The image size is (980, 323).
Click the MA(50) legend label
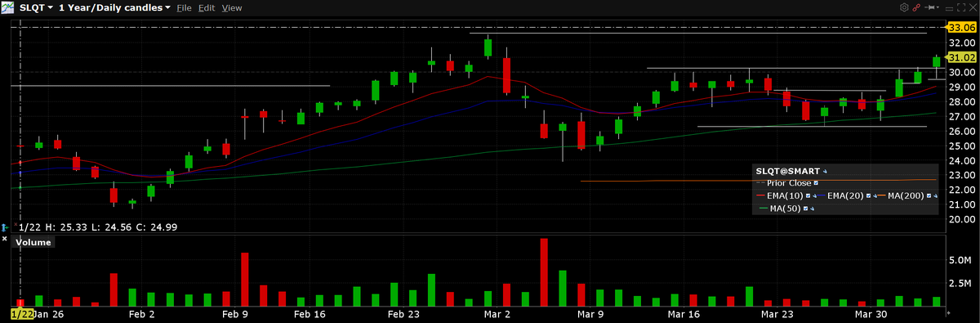point(785,209)
